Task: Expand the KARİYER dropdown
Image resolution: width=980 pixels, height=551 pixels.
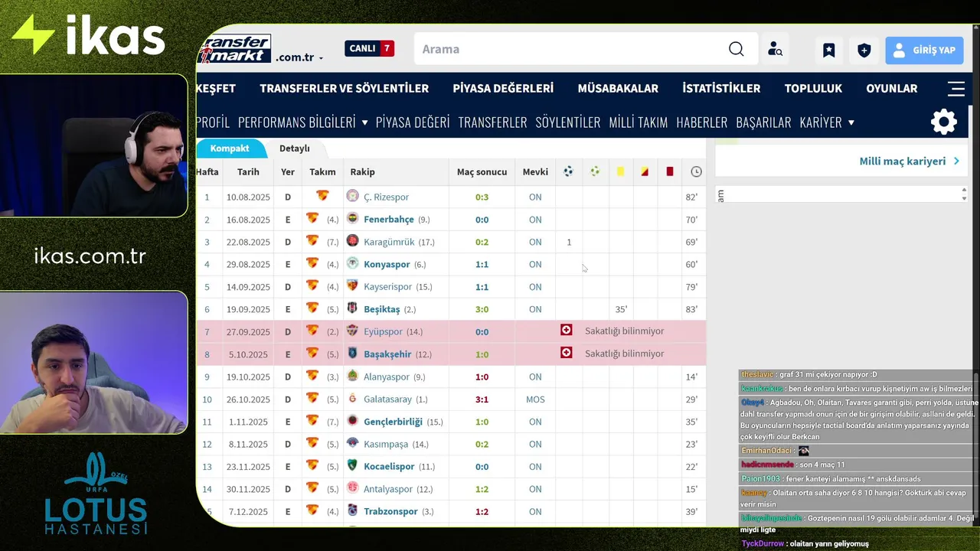Action: (827, 122)
